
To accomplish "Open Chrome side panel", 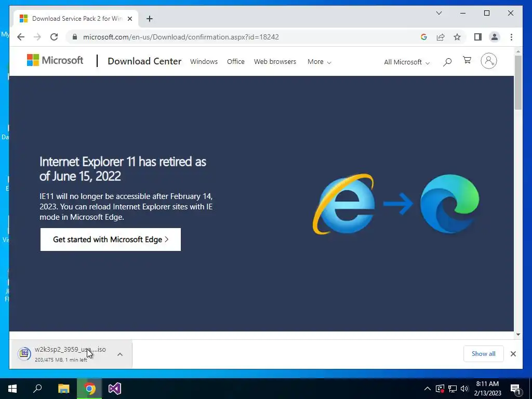I will (478, 37).
